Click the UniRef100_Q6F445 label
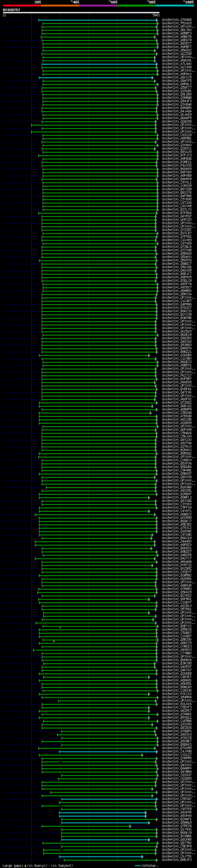This screenshot has width=197, height=868. pos(176,430)
